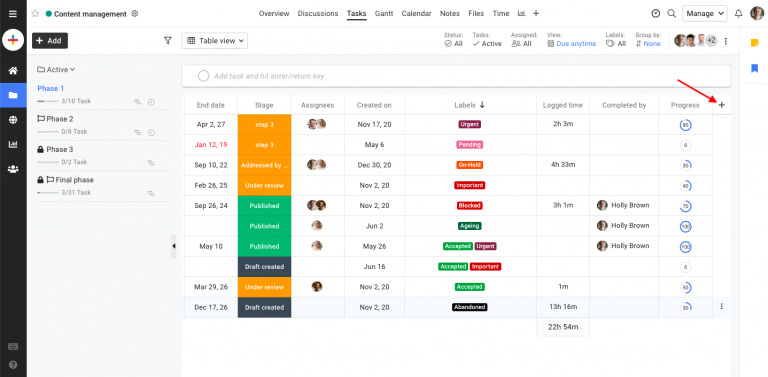Open project settings gear icon
This screenshot has height=377, width=768.
(135, 14)
